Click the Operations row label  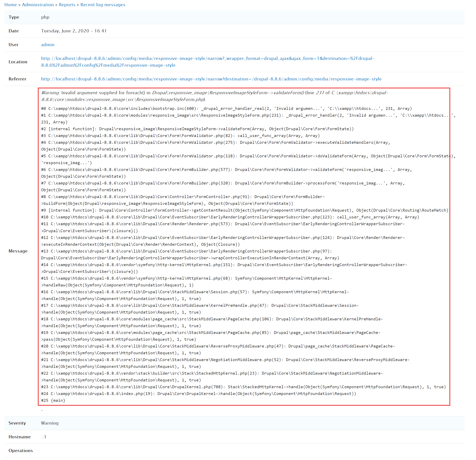tap(21, 451)
